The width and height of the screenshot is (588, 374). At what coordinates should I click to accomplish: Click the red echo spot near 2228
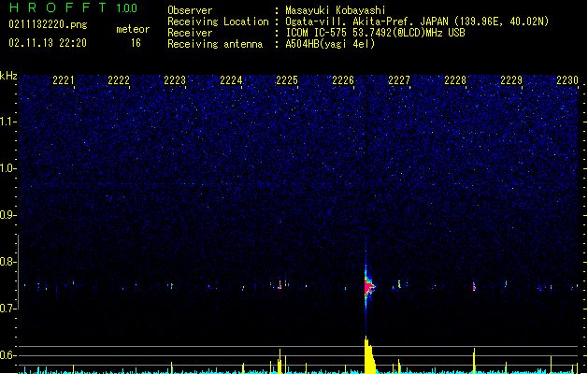474,287
